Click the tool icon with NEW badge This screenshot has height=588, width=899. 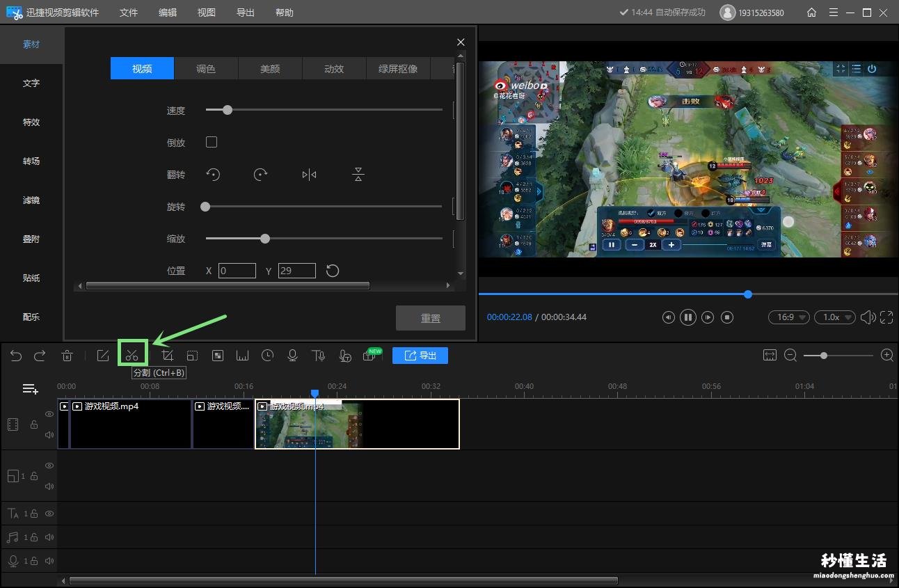(x=371, y=356)
